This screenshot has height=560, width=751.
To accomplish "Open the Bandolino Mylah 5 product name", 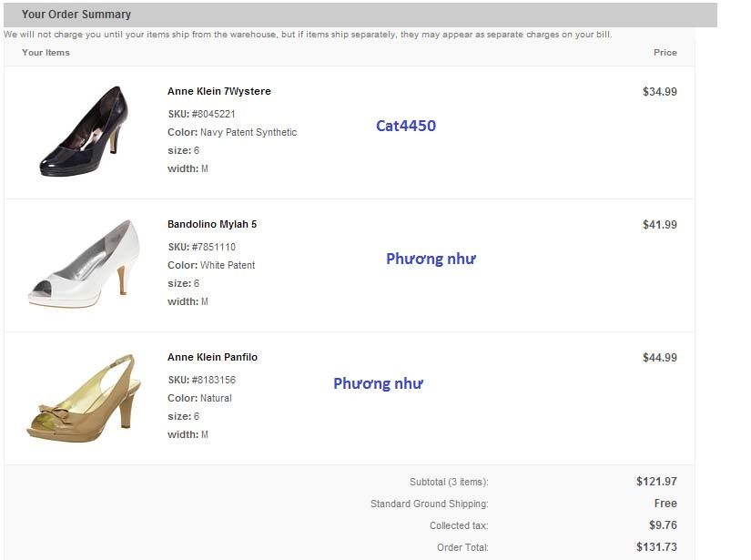I will [x=212, y=224].
